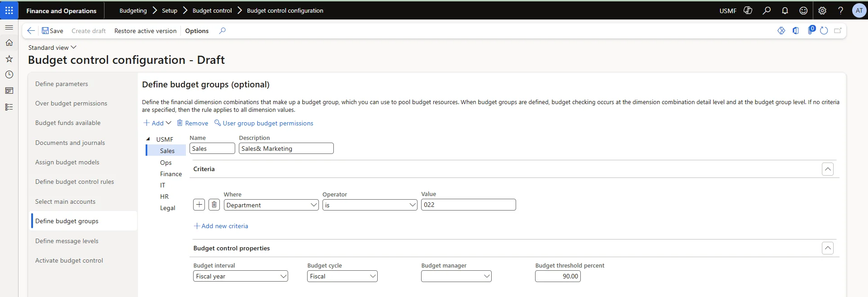Open the notifications bell
The width and height of the screenshot is (868, 297).
click(x=785, y=10)
